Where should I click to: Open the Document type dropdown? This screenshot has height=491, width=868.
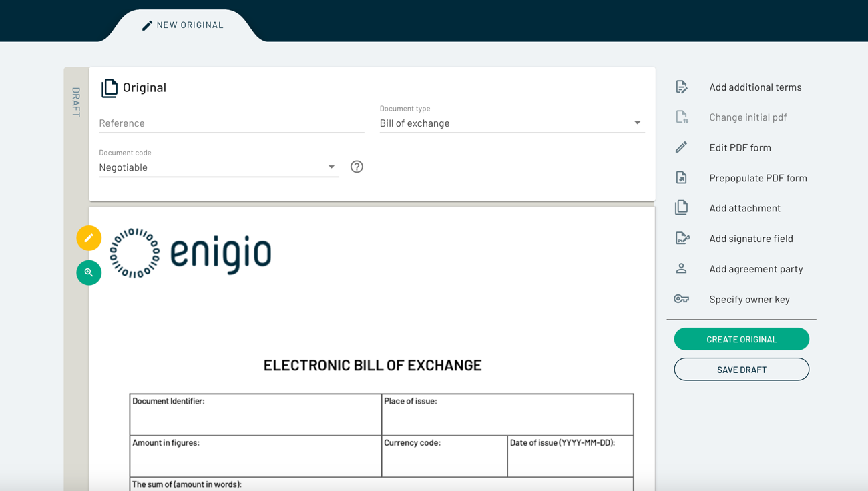(511, 123)
